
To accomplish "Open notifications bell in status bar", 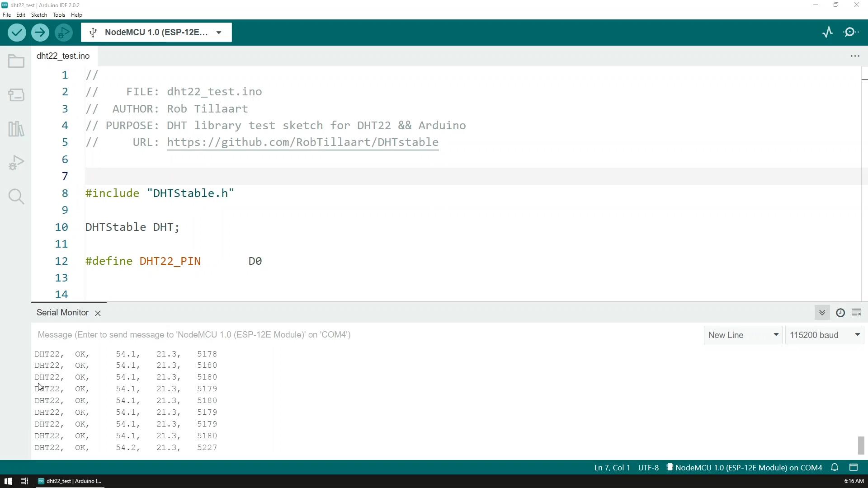I will [835, 468].
